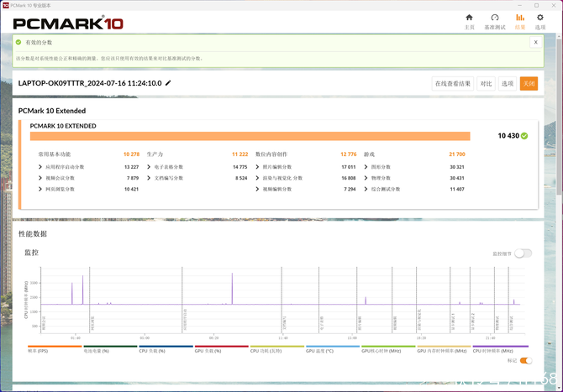
Task: Switch to the 结果 results tab
Action: point(519,21)
